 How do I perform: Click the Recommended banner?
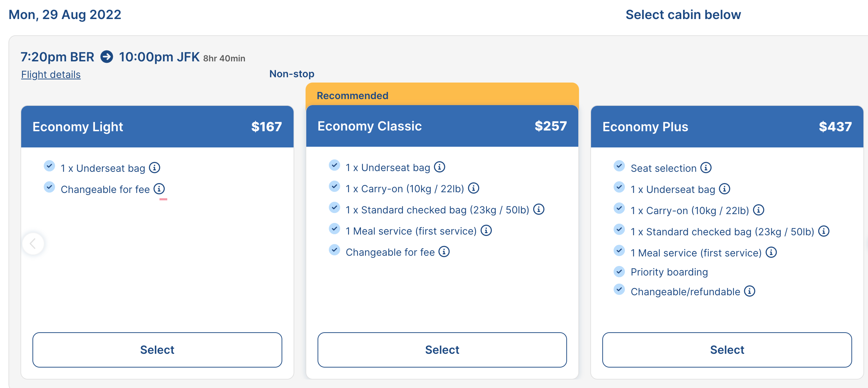442,95
